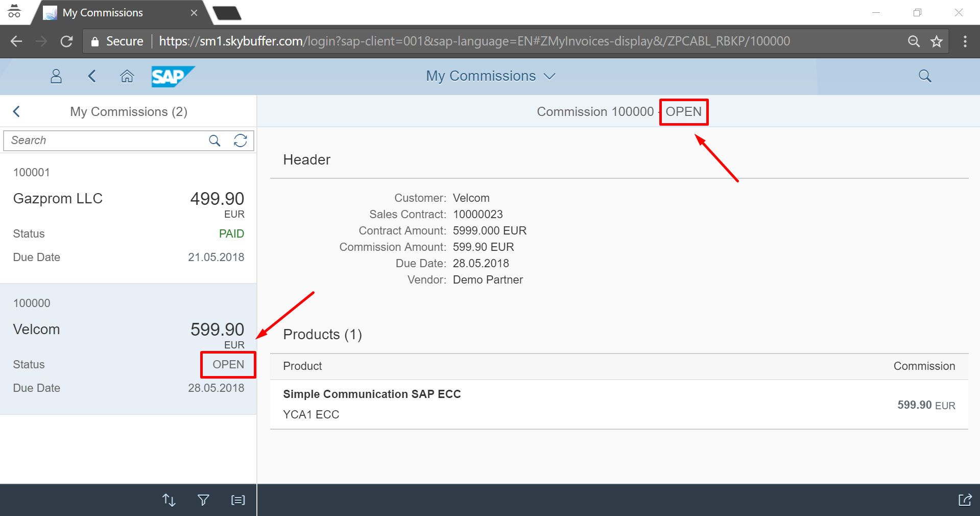Click the PAID status text
Viewport: 980px width, 516px height.
click(x=231, y=234)
